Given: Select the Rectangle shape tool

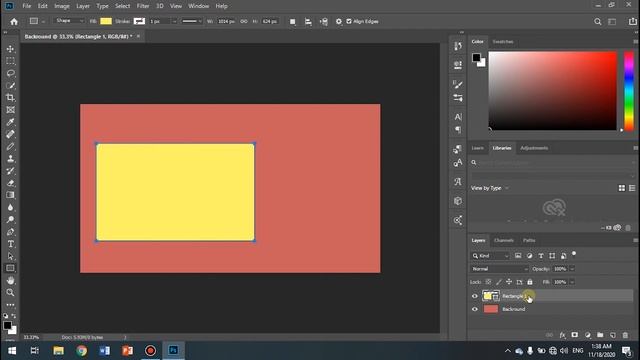Looking at the screenshot, I should point(11,268).
